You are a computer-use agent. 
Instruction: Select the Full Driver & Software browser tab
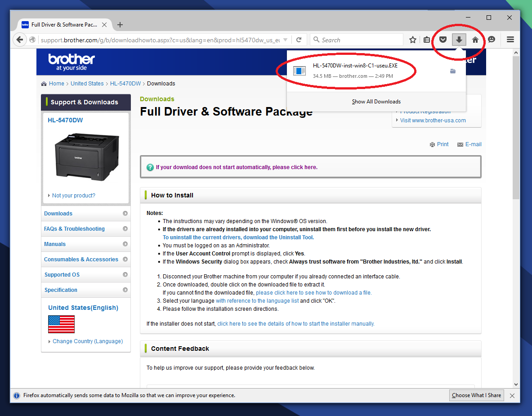(64, 25)
